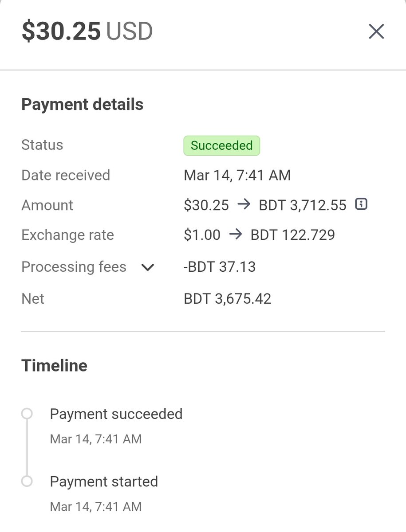The width and height of the screenshot is (406, 532).
Task: Click the $30.25 USD header amount
Action: click(87, 31)
